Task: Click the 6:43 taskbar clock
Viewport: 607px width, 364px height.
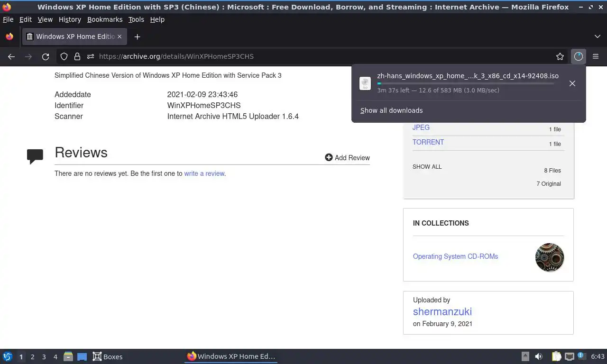Action: click(x=598, y=356)
